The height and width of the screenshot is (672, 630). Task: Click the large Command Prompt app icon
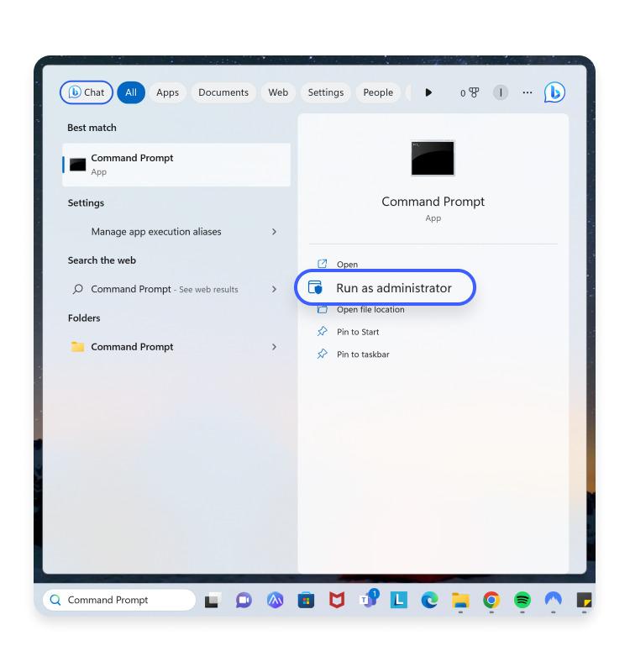point(433,158)
